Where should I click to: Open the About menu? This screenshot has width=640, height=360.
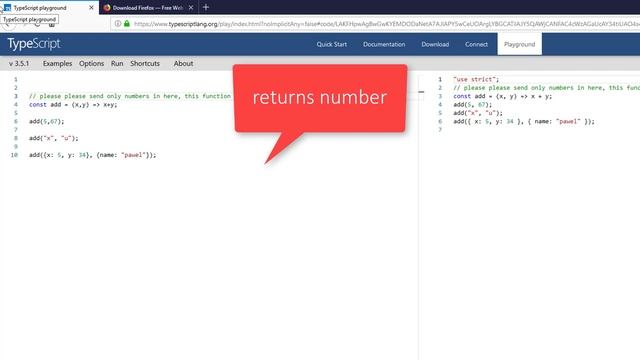pyautogui.click(x=183, y=64)
